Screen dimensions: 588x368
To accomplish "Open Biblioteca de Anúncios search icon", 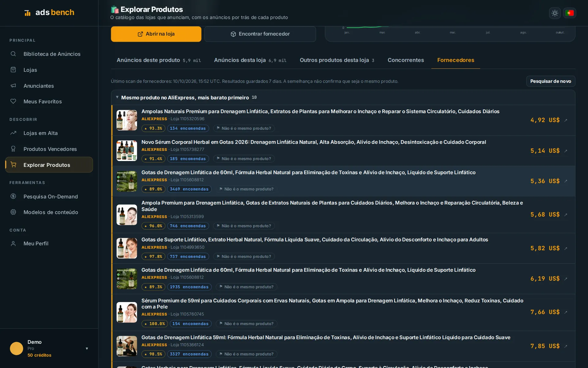I will click(x=13, y=54).
